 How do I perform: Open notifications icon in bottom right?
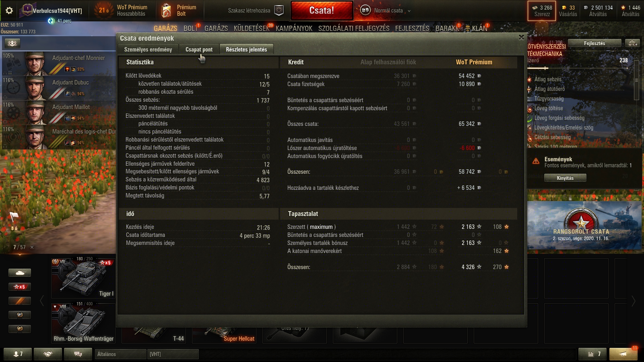[623, 354]
